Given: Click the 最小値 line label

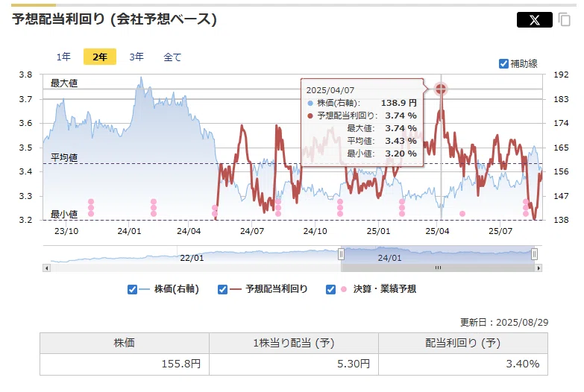Looking at the screenshot, I should pyautogui.click(x=64, y=215).
